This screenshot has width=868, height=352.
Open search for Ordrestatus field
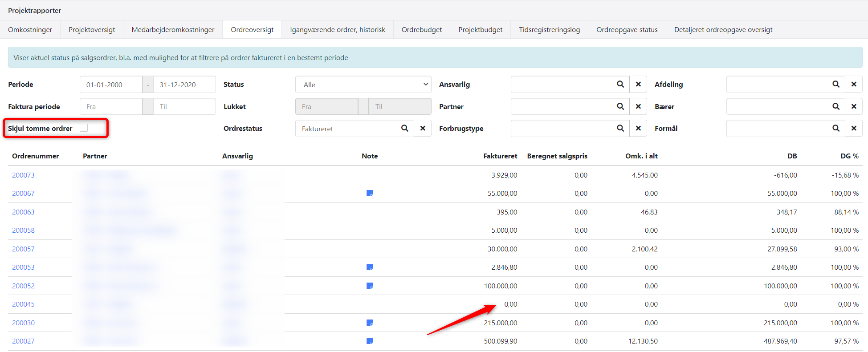tap(404, 129)
